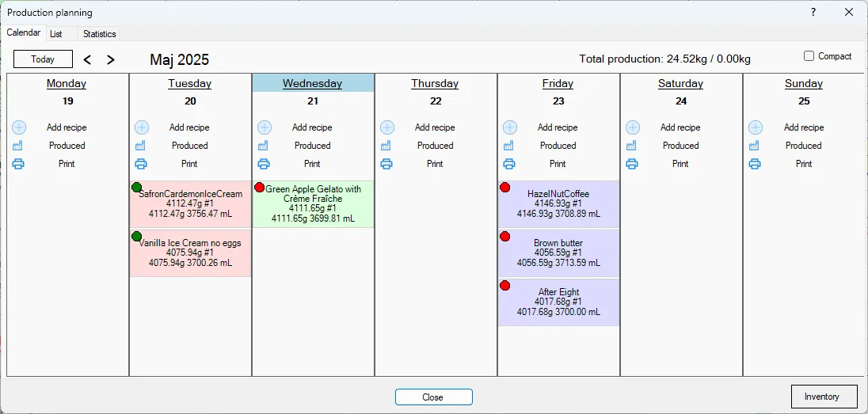The width and height of the screenshot is (868, 414).
Task: Click the Add recipe label under Thursday
Action: tap(435, 127)
